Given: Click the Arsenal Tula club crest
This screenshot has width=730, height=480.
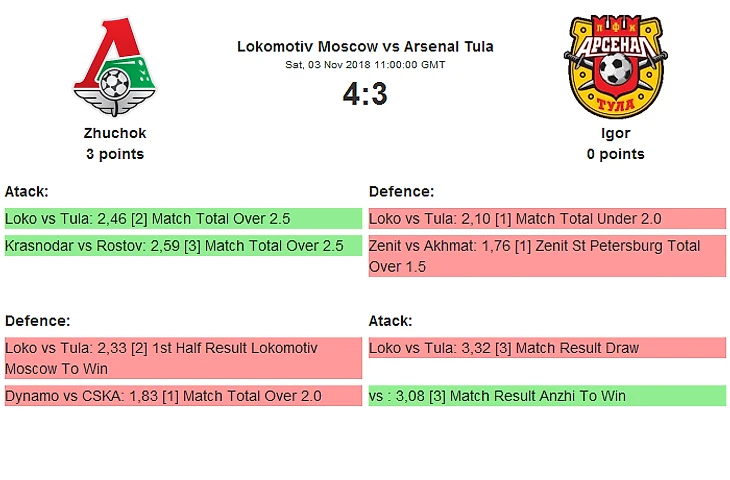Looking at the screenshot, I should point(615,67).
